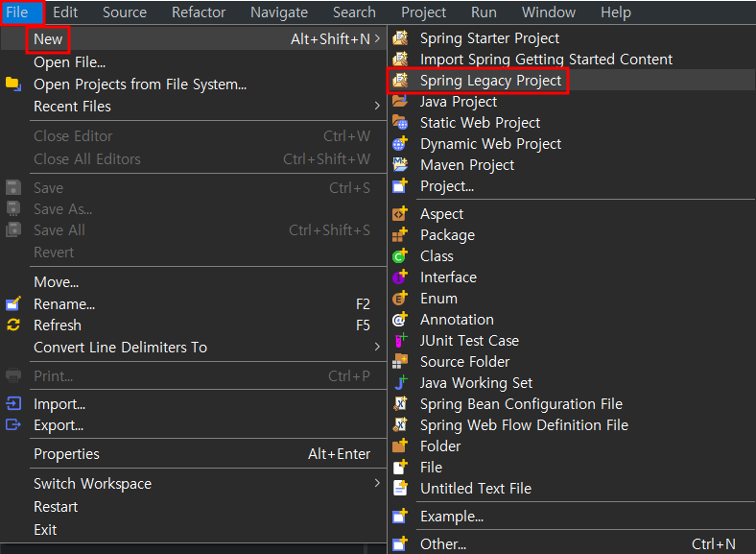
Task: Open the Source menu
Action: click(125, 12)
